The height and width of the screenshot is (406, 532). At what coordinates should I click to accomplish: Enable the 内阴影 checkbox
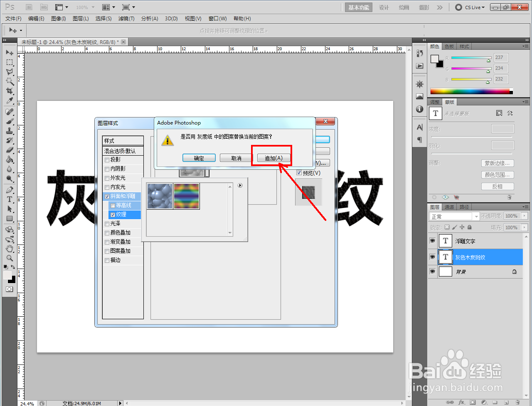[x=107, y=169]
